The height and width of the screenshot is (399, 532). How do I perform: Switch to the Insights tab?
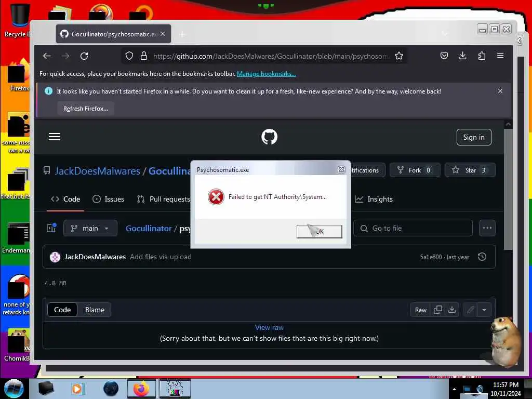click(x=374, y=199)
